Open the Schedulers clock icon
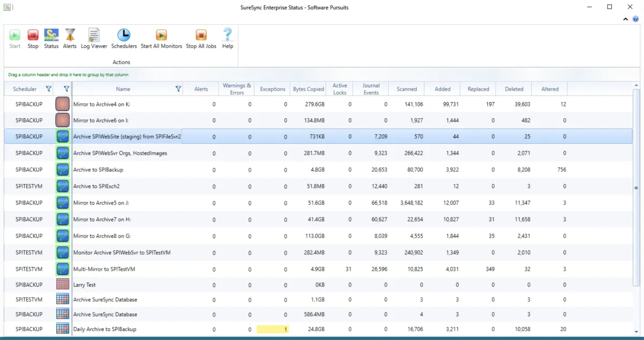The width and height of the screenshot is (644, 340). [124, 36]
